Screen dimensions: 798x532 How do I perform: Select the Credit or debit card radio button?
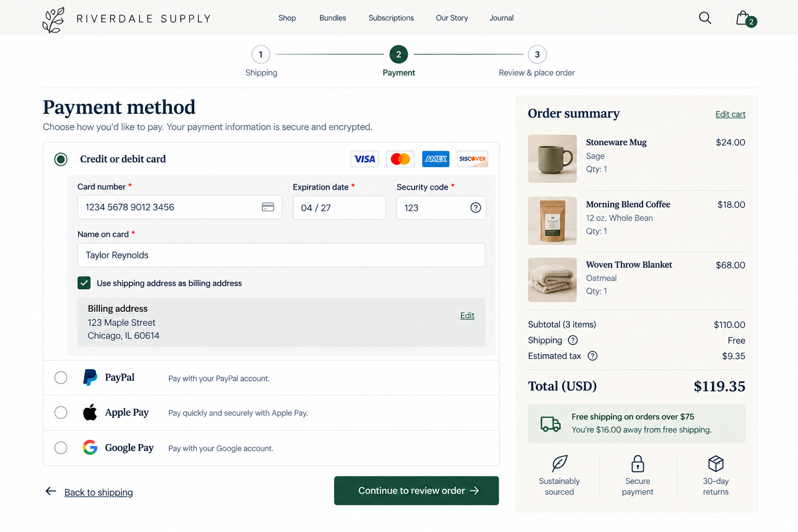[x=61, y=159]
